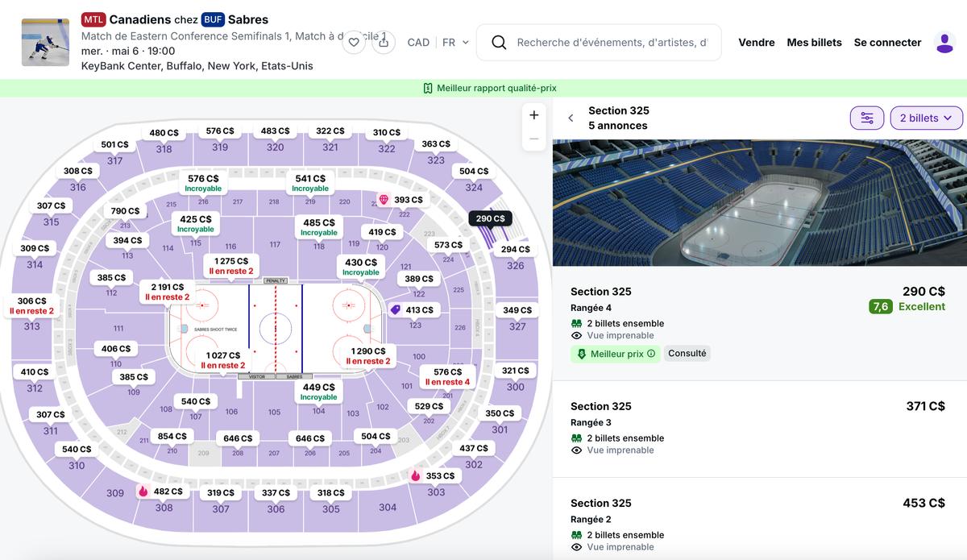Select 319 C$ marker at section 307
The image size is (967, 560).
(220, 492)
